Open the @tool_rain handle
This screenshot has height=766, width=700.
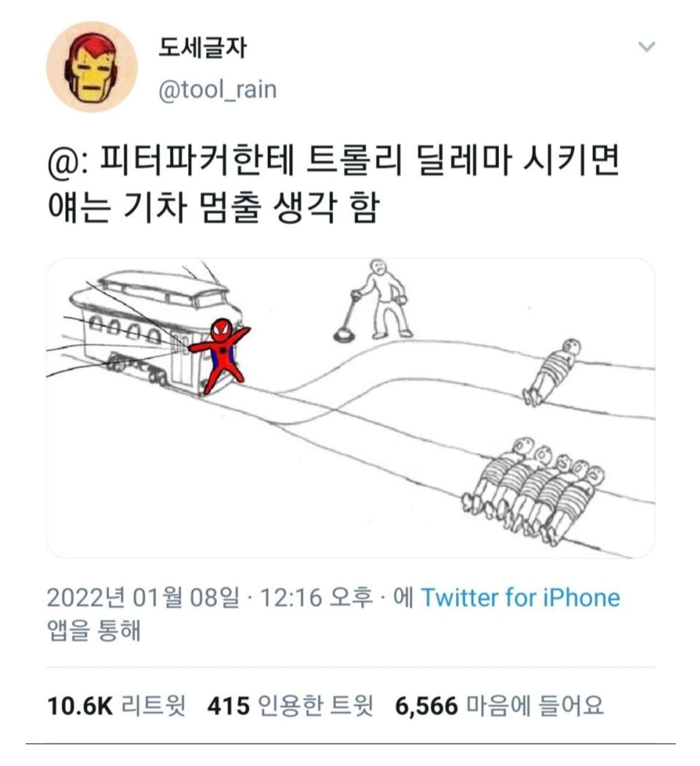217,89
